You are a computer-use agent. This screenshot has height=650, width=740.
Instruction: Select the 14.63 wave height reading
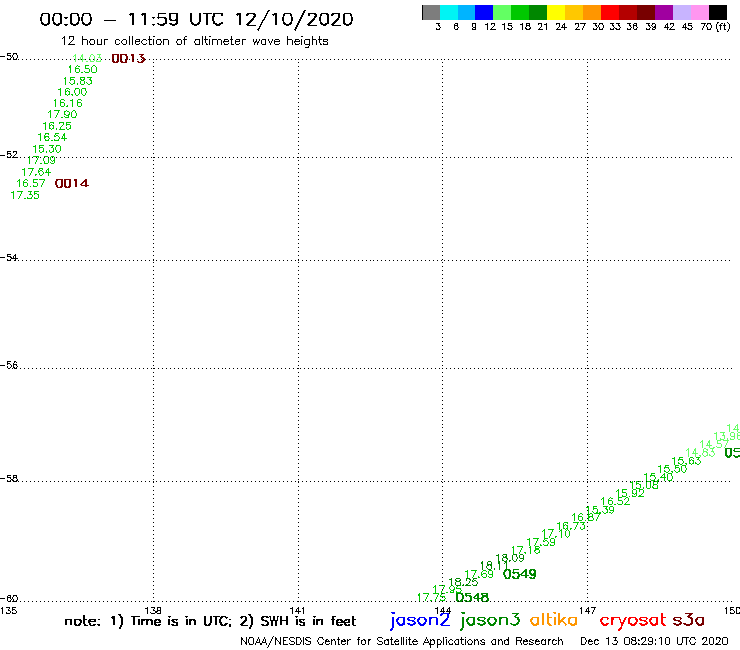click(700, 453)
